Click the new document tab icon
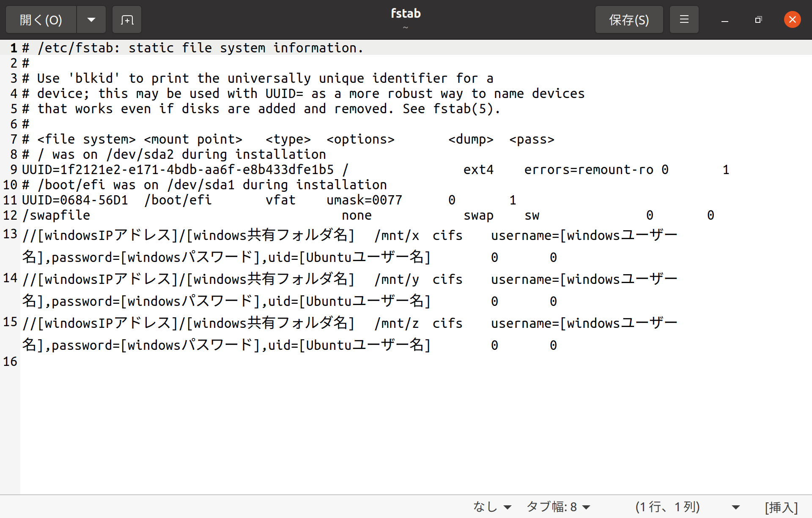Image resolution: width=812 pixels, height=518 pixels. [127, 20]
